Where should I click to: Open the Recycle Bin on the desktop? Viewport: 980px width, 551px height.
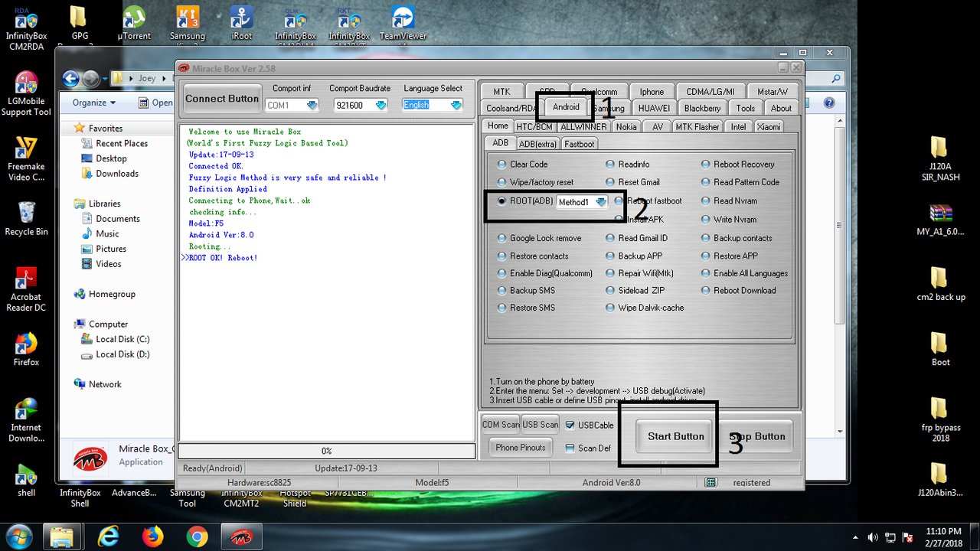(26, 218)
